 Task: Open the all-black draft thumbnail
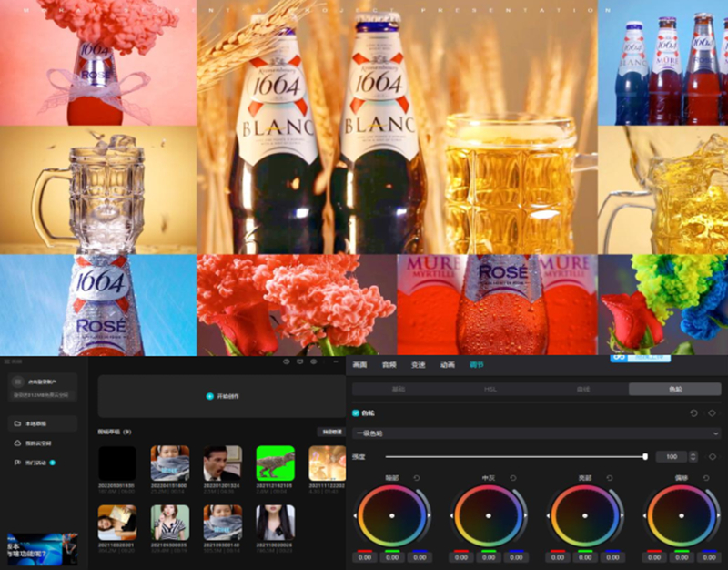[x=117, y=463]
